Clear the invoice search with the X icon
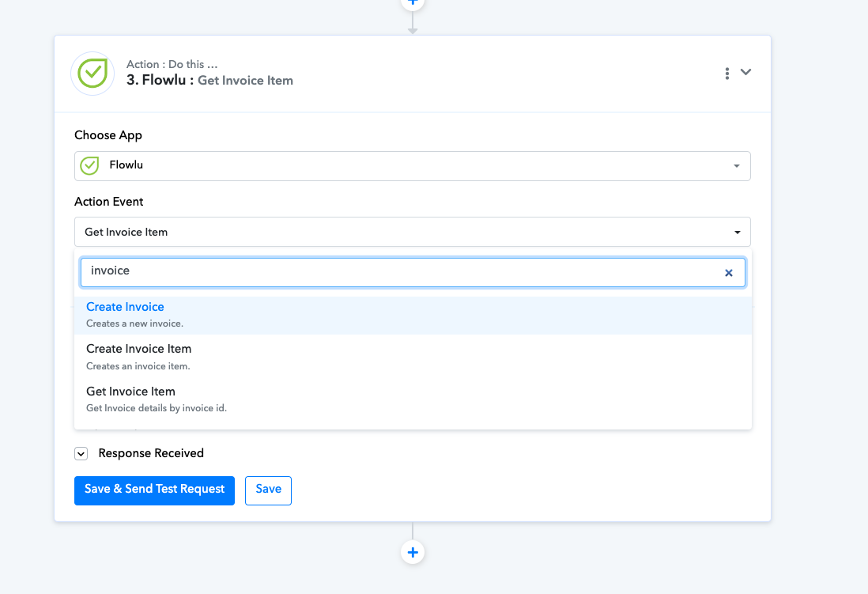 pyautogui.click(x=729, y=273)
